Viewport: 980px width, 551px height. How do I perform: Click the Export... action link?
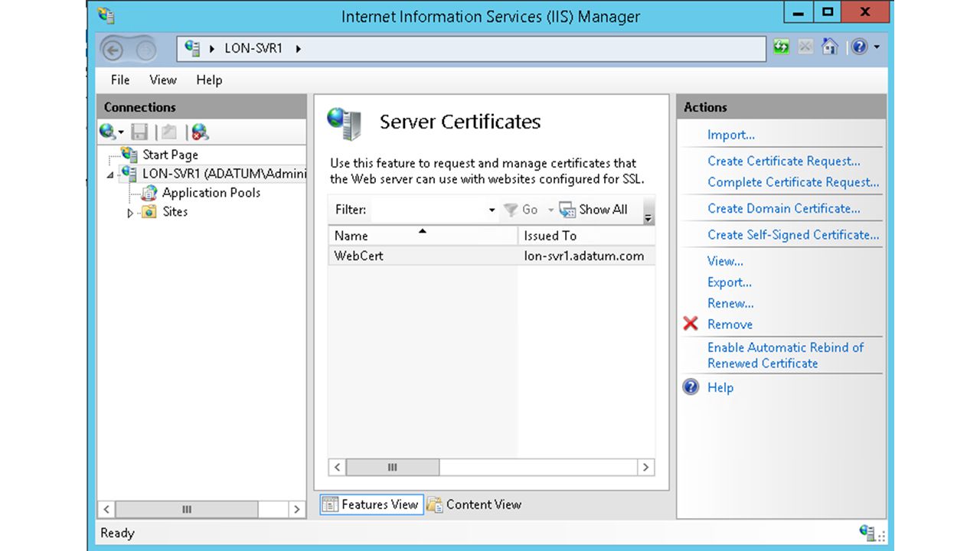tap(730, 282)
